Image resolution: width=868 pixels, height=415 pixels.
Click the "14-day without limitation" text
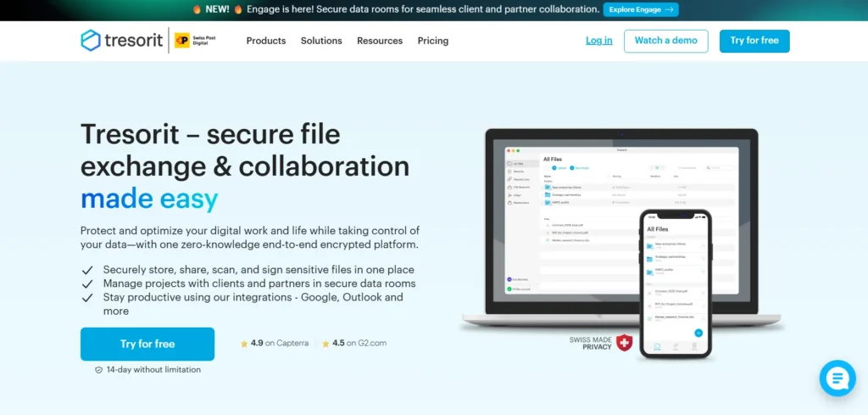(154, 369)
